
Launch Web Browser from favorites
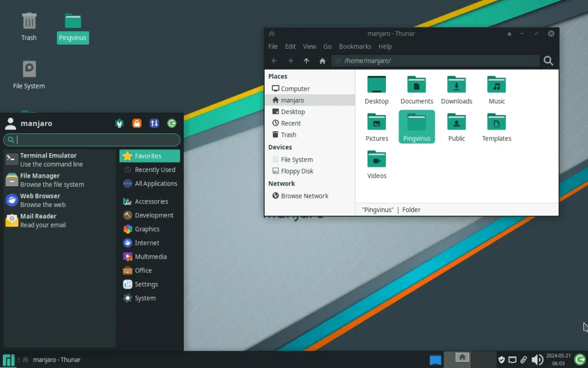pyautogui.click(x=60, y=200)
